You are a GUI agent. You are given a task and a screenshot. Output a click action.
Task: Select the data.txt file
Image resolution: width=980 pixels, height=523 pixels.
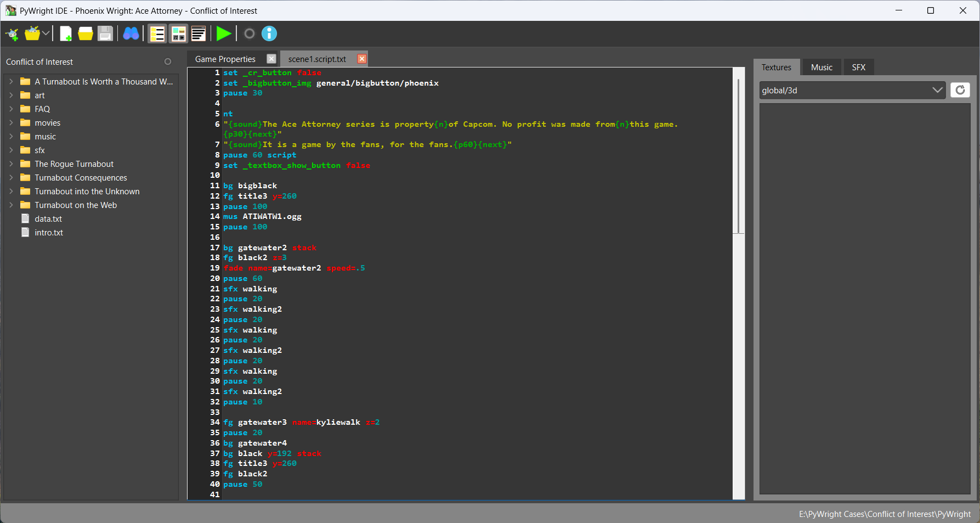click(x=48, y=219)
